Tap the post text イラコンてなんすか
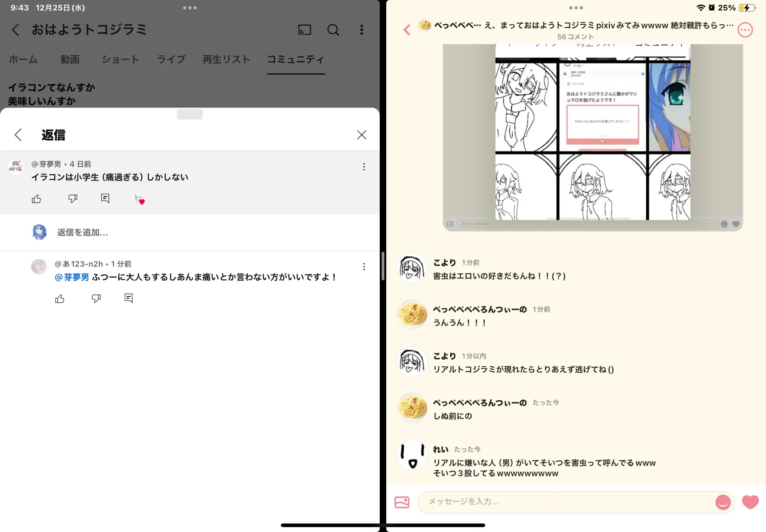 [51, 87]
